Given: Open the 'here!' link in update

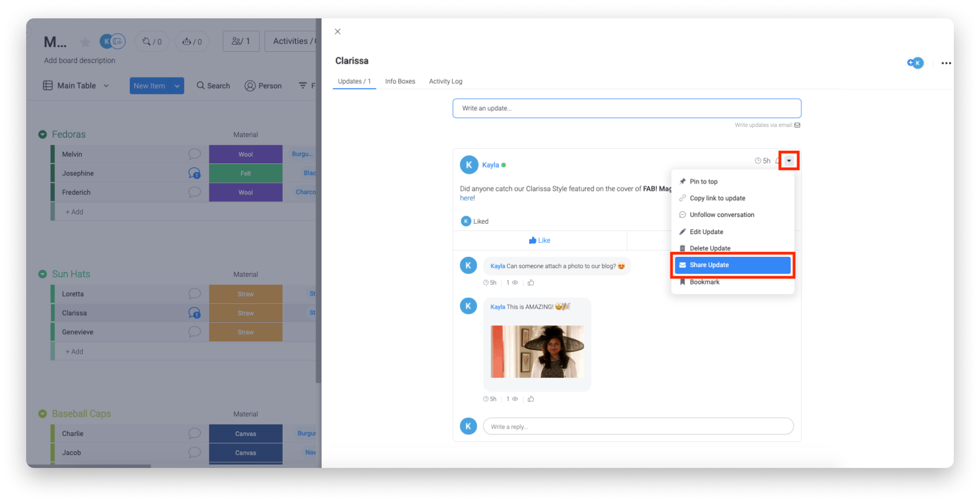Looking at the screenshot, I should coord(467,198).
